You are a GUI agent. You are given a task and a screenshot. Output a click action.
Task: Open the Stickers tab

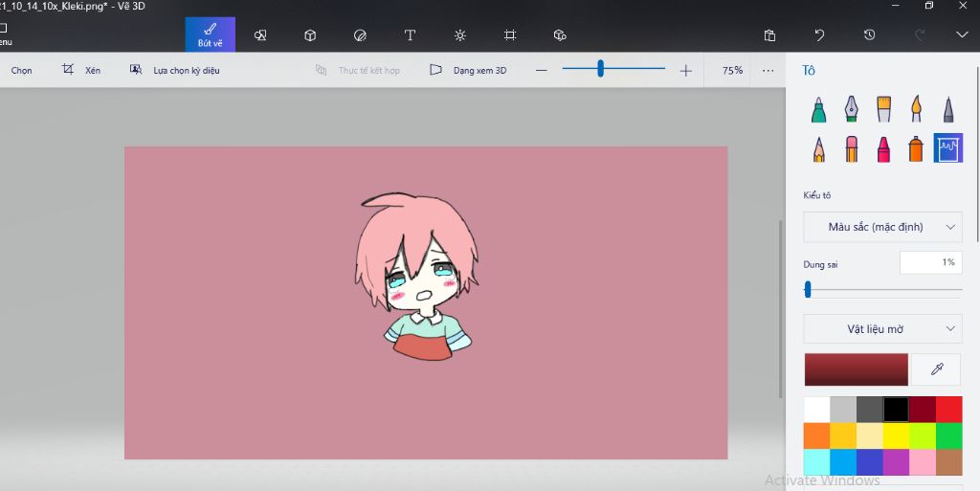[x=360, y=35]
